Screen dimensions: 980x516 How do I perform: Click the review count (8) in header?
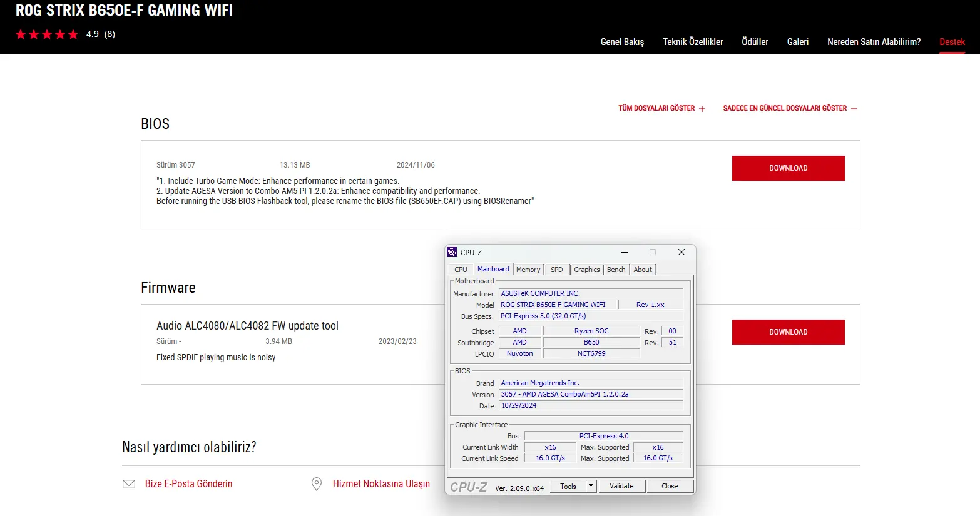click(110, 34)
